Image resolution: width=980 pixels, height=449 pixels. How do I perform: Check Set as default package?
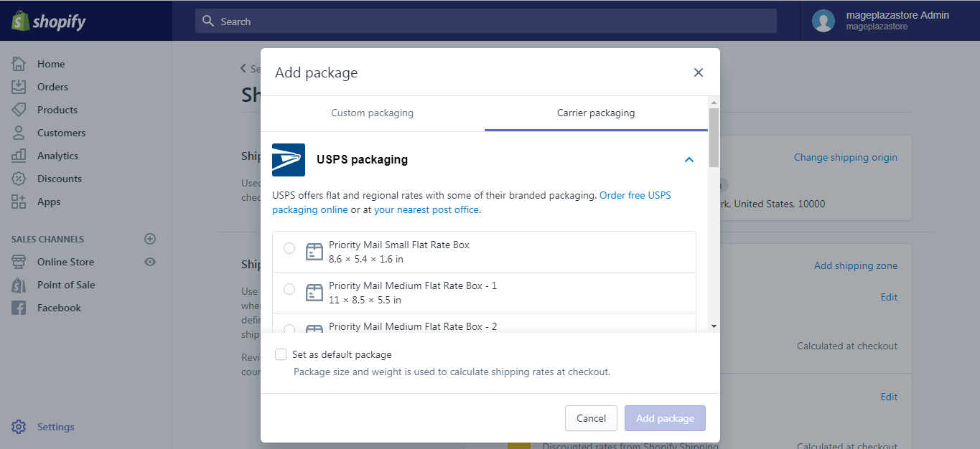coord(281,354)
